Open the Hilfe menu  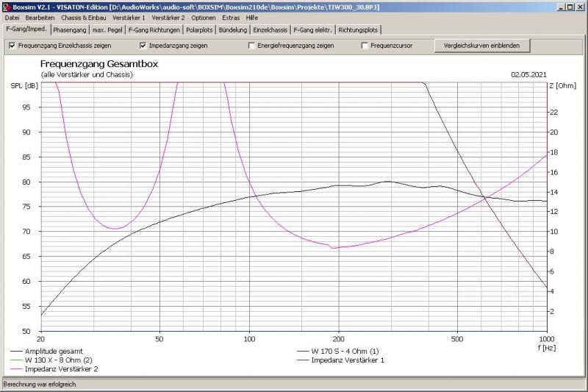pyautogui.click(x=252, y=17)
